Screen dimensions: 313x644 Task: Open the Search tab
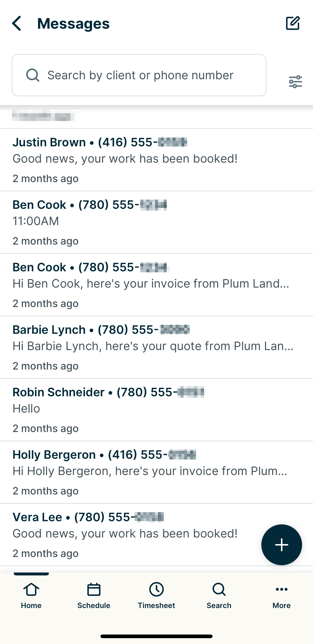coord(219,596)
